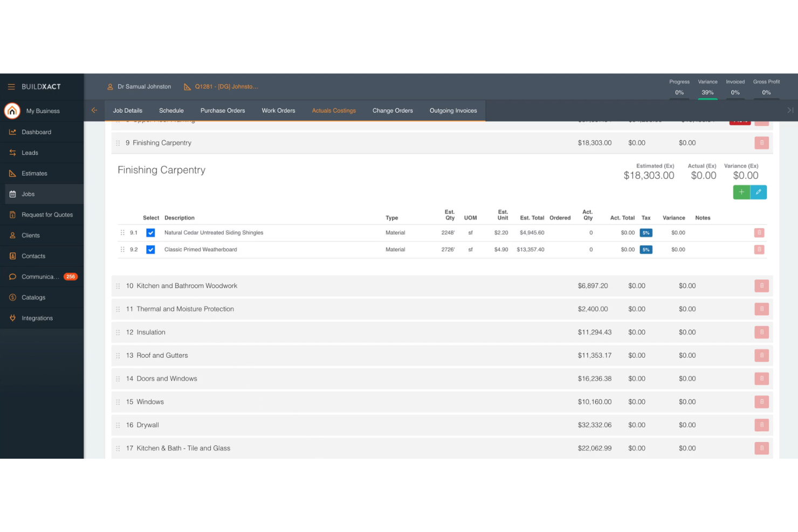Image resolution: width=798 pixels, height=532 pixels.
Task: Open the Change Orders tab
Action: [392, 110]
